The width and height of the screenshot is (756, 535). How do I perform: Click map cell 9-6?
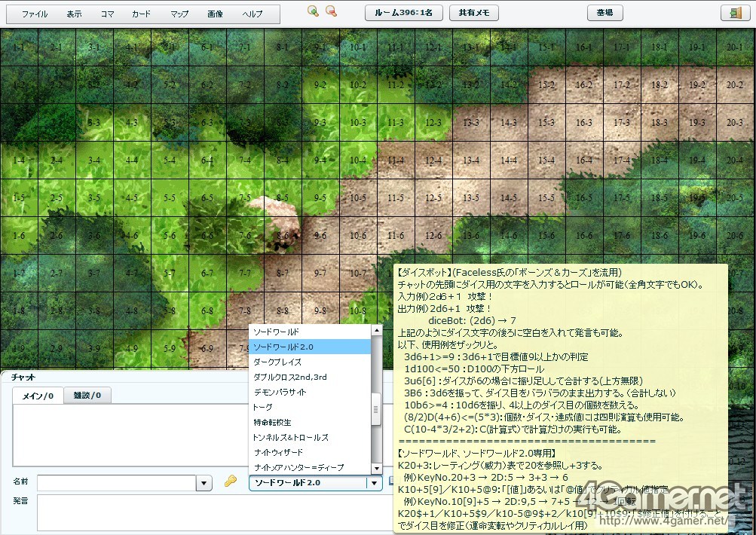click(x=320, y=235)
